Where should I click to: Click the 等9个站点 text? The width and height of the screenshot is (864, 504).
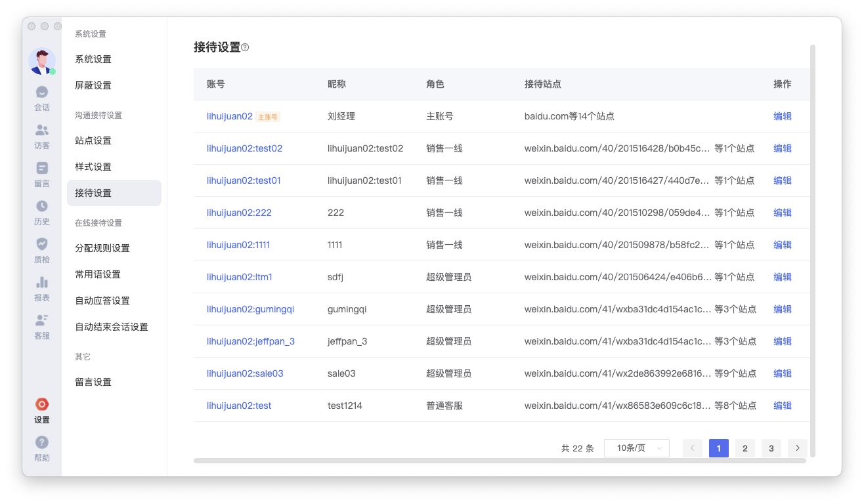(x=735, y=373)
